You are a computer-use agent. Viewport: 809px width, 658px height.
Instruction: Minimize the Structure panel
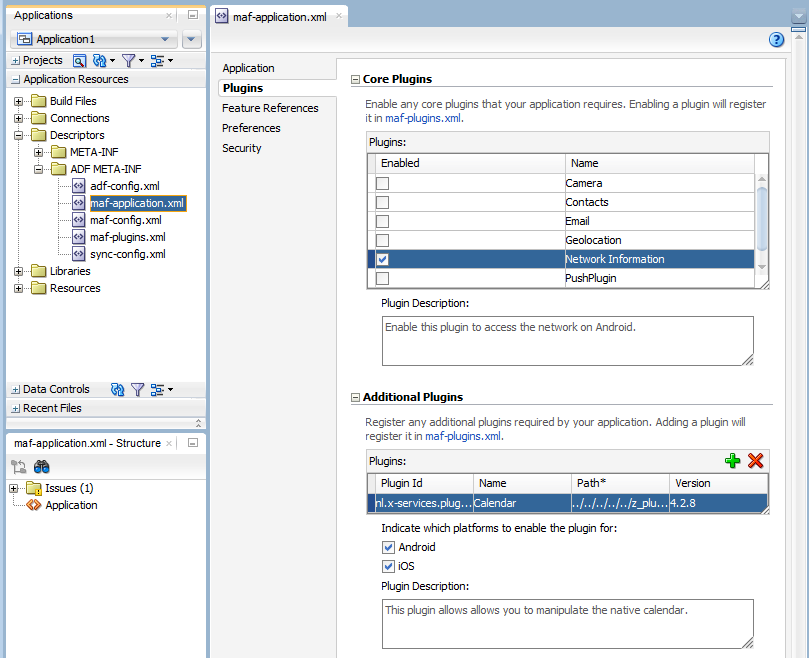pos(192,443)
